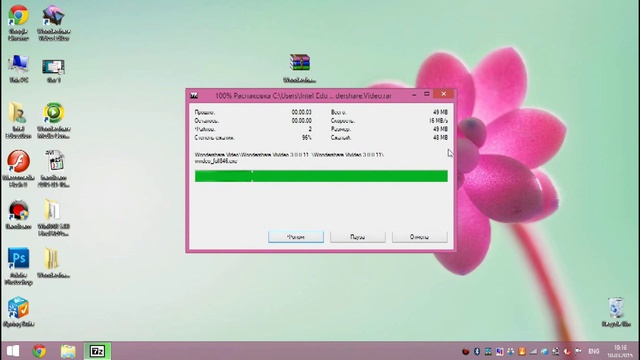The width and height of the screenshot is (640, 360).
Task: Click the 7z taskbar button
Action: [97, 351]
